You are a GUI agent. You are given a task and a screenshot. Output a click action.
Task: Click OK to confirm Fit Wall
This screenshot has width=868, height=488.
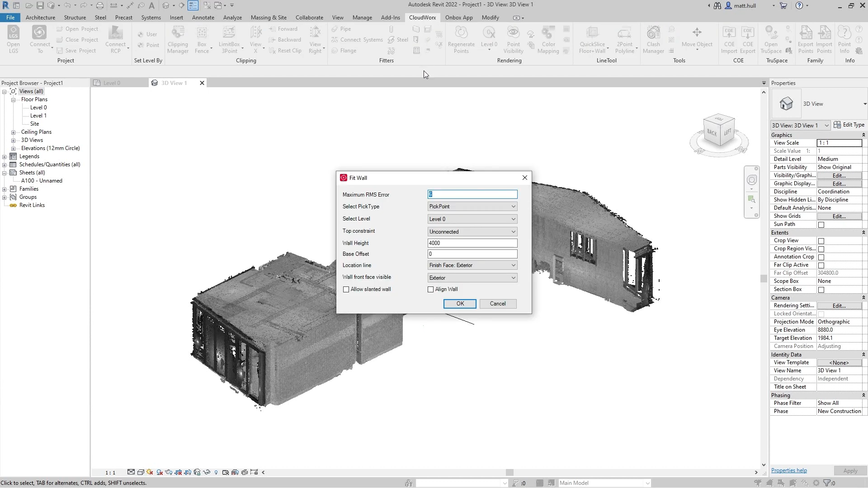(460, 304)
